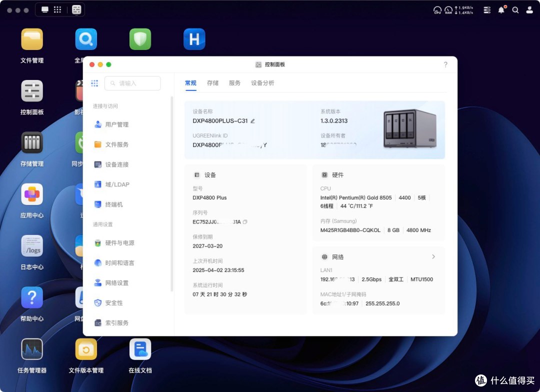Switch to the 常规 tab
540x392 pixels.
(190, 82)
